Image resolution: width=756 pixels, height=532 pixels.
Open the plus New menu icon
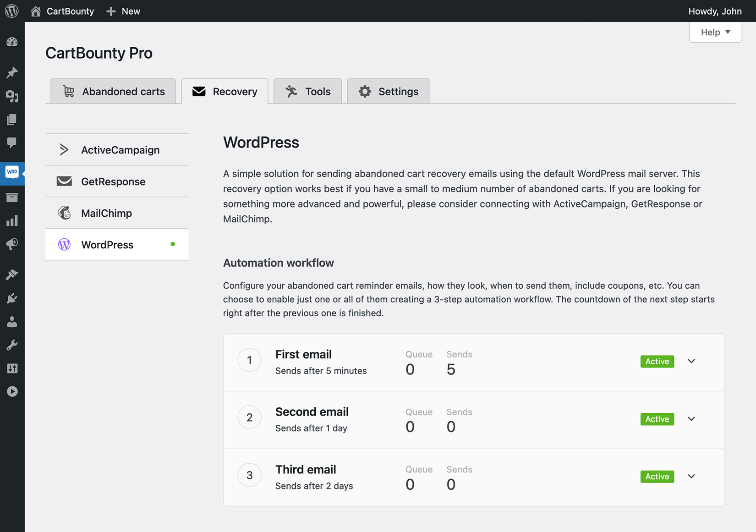click(x=111, y=11)
